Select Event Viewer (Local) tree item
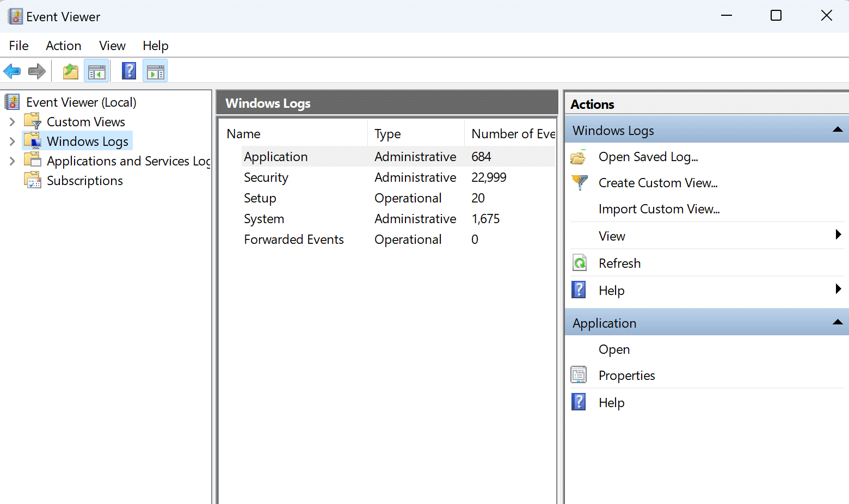Screen dimensions: 849x504 click(x=81, y=102)
